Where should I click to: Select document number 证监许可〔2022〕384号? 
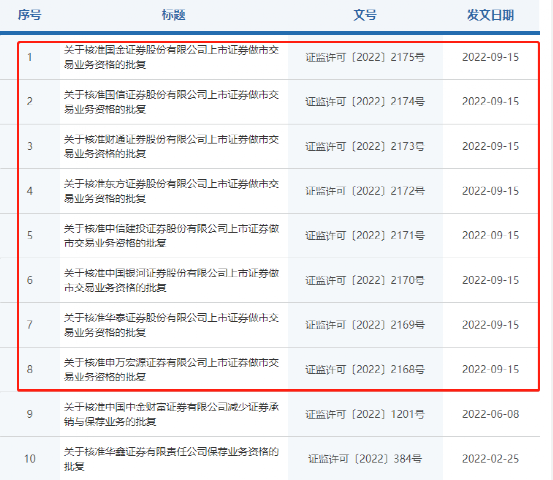(x=365, y=459)
